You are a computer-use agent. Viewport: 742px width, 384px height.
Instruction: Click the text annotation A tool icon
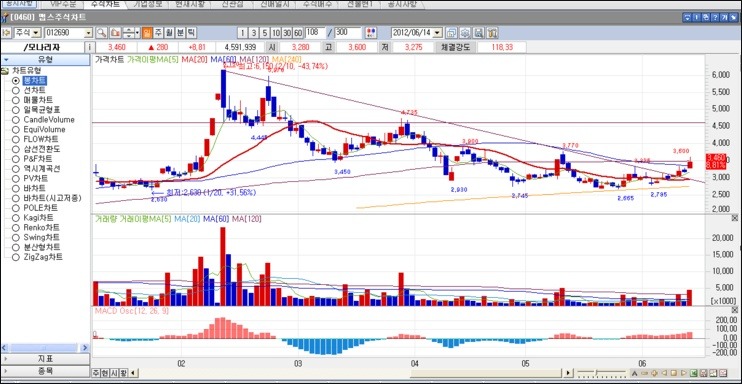point(634,372)
